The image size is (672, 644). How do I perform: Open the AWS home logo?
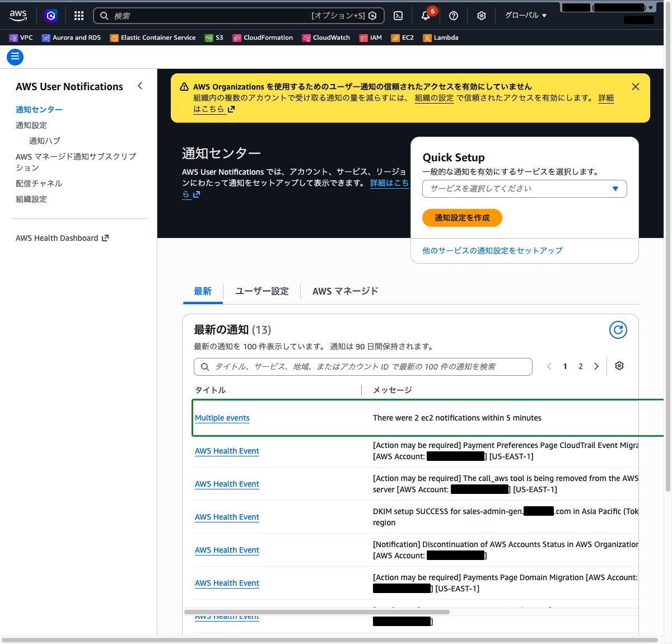click(x=18, y=16)
